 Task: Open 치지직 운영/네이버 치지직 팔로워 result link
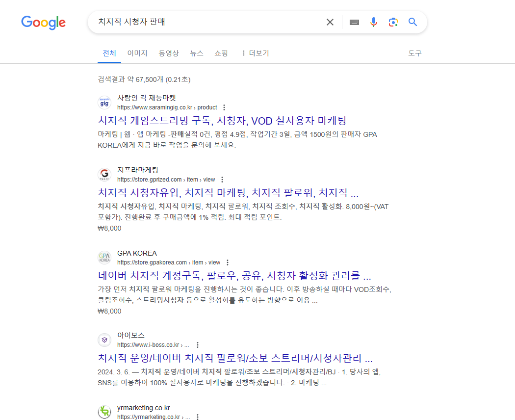click(235, 358)
